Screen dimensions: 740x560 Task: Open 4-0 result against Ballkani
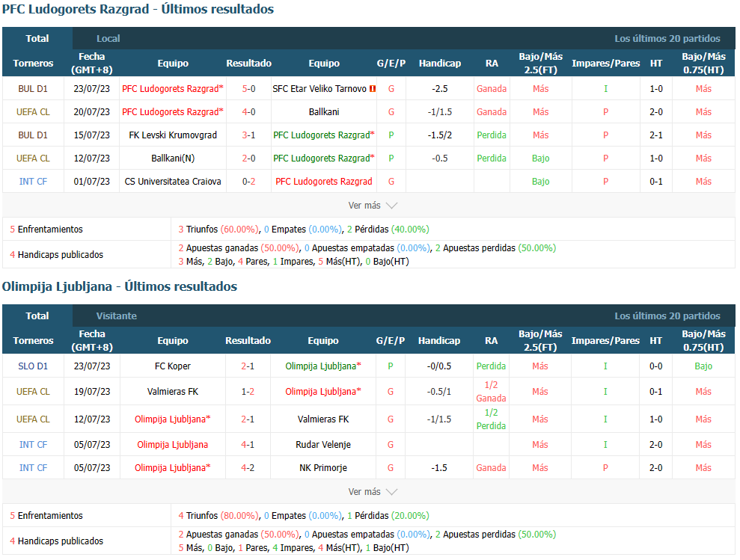click(x=248, y=112)
